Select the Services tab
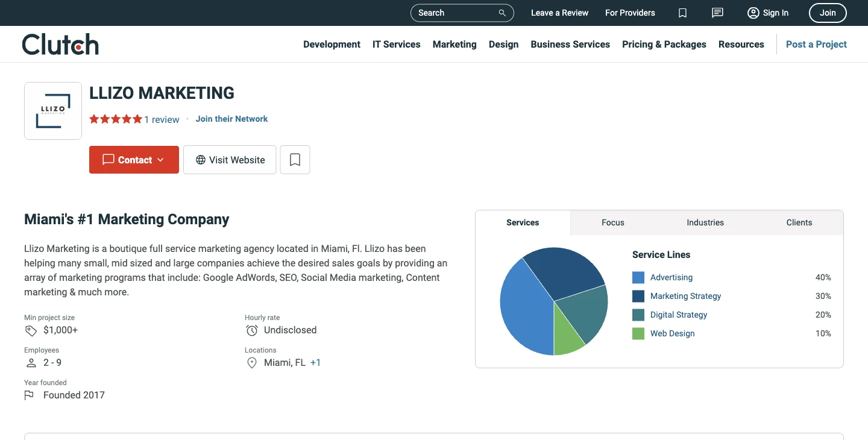This screenshot has height=440, width=868. point(523,222)
